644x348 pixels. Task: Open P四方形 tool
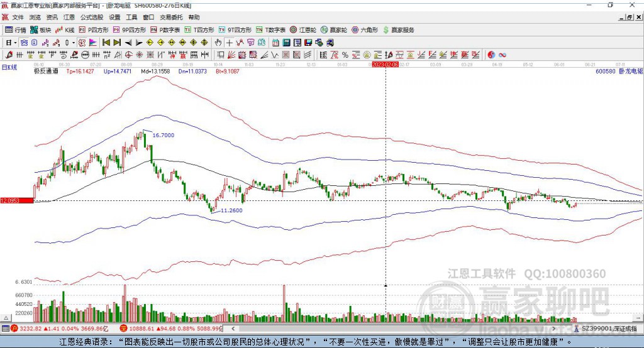(94, 30)
